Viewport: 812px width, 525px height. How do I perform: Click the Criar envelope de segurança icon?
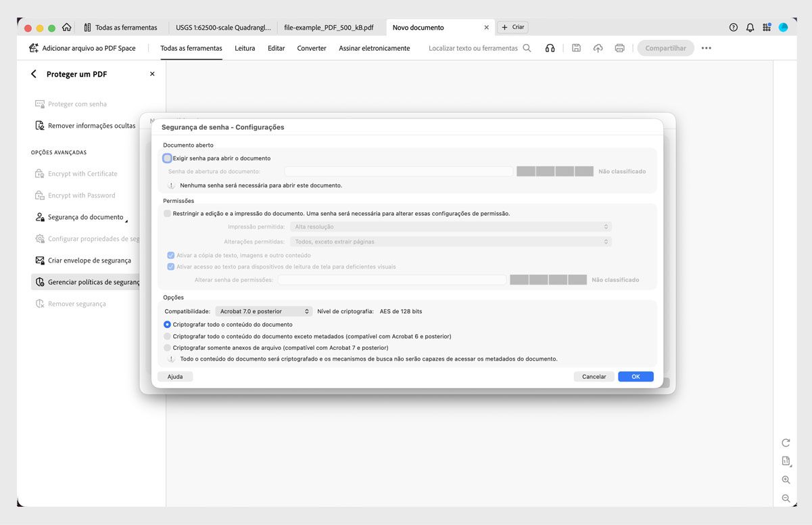[x=40, y=260]
